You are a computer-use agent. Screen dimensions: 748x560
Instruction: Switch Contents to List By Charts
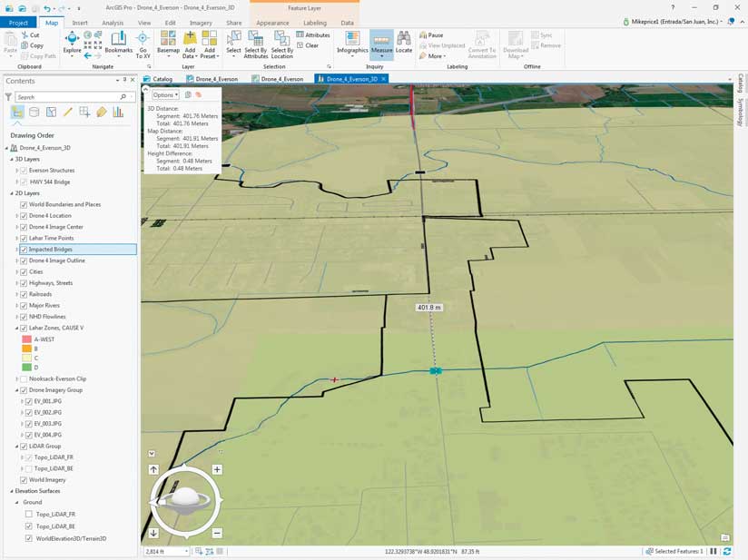pyautogui.click(x=118, y=113)
